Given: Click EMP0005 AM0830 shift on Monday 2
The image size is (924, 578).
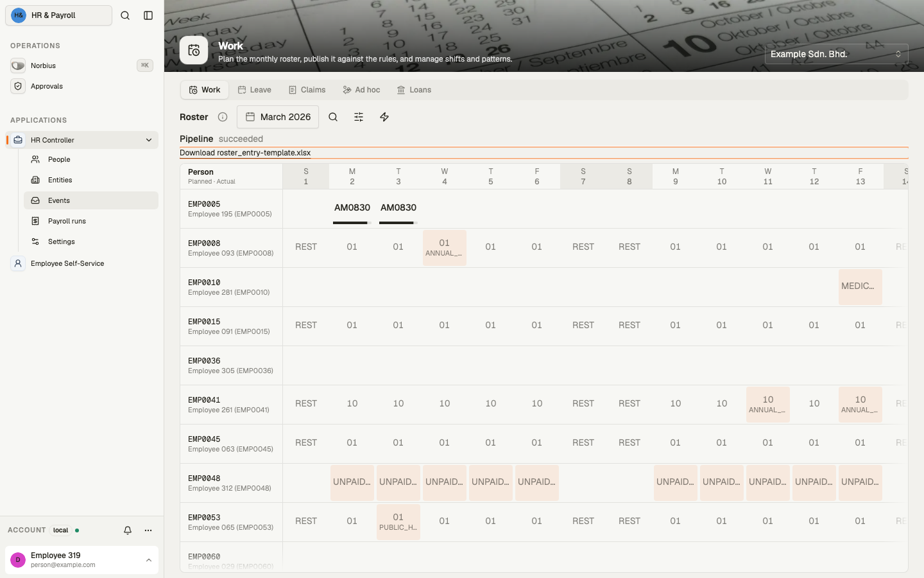Looking at the screenshot, I should pyautogui.click(x=352, y=209).
